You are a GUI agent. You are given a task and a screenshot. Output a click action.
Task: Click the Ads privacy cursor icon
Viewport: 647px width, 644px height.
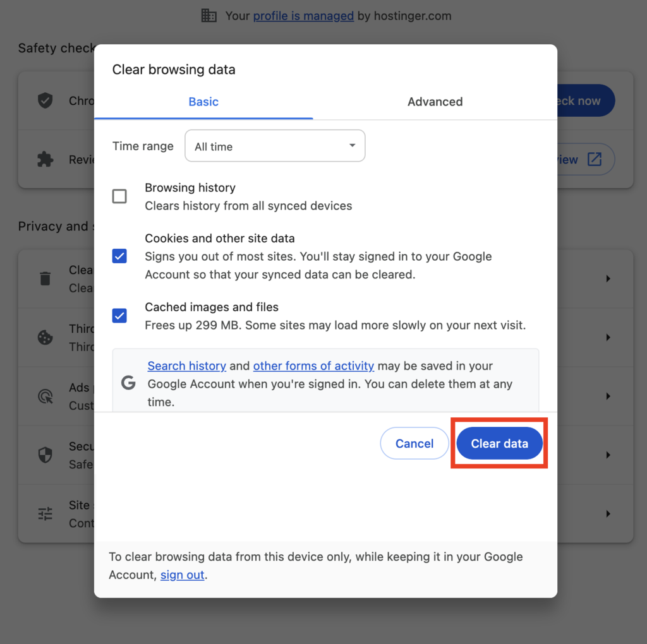pos(45,396)
